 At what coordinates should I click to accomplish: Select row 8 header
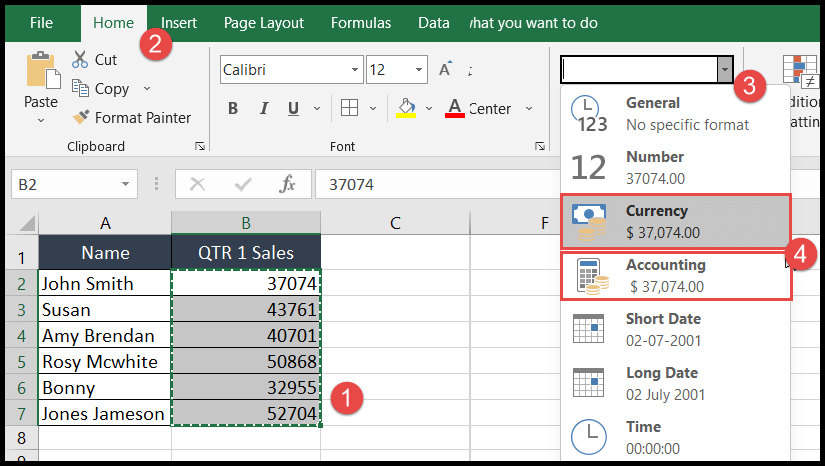[x=21, y=438]
